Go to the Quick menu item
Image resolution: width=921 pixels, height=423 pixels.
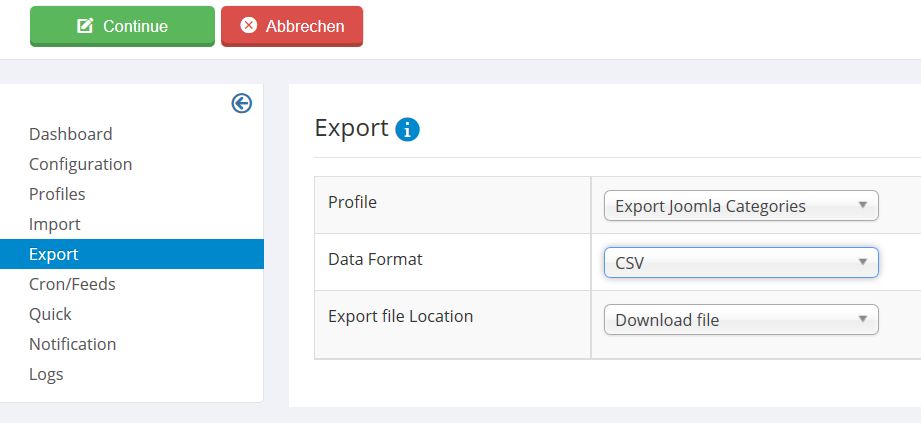(50, 314)
